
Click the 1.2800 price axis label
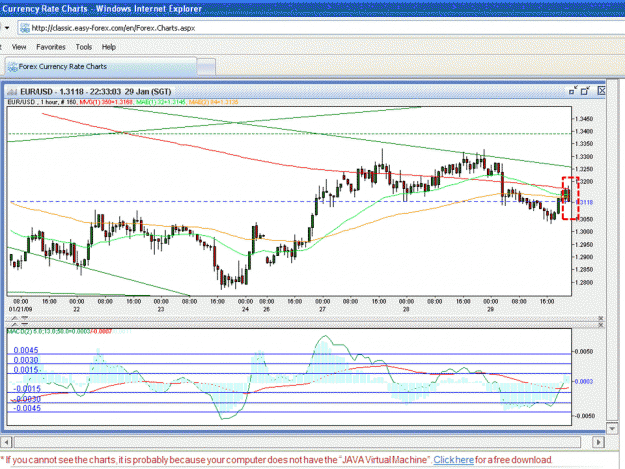point(584,283)
